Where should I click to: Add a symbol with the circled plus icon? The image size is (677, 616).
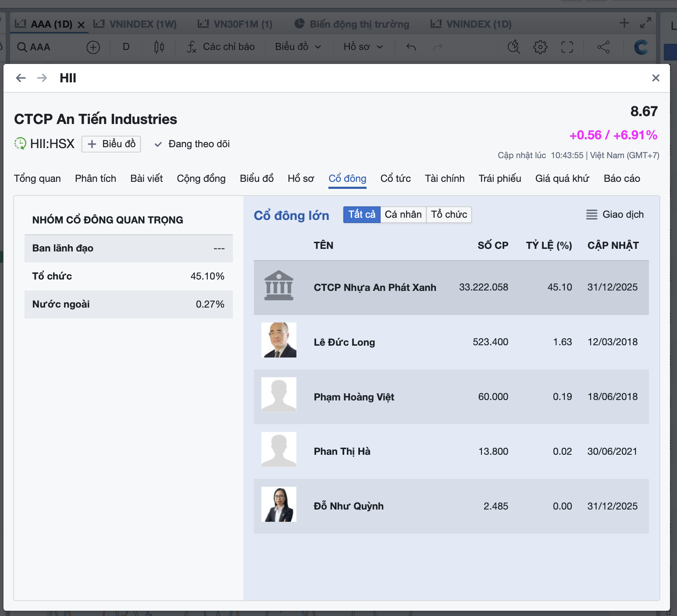tap(93, 47)
